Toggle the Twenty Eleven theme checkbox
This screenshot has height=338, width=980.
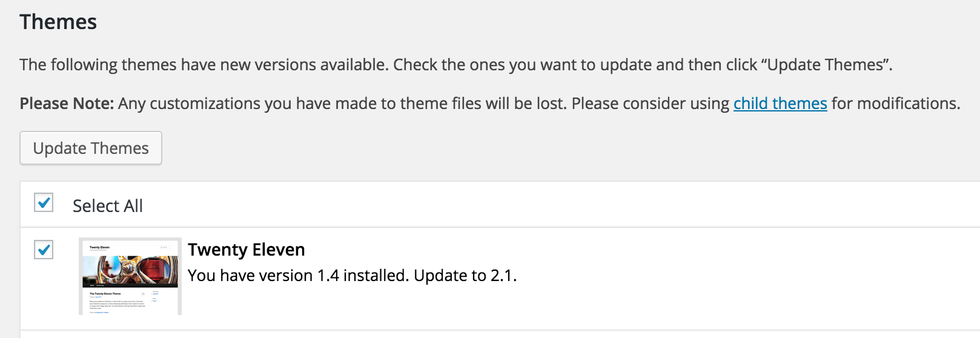point(44,250)
